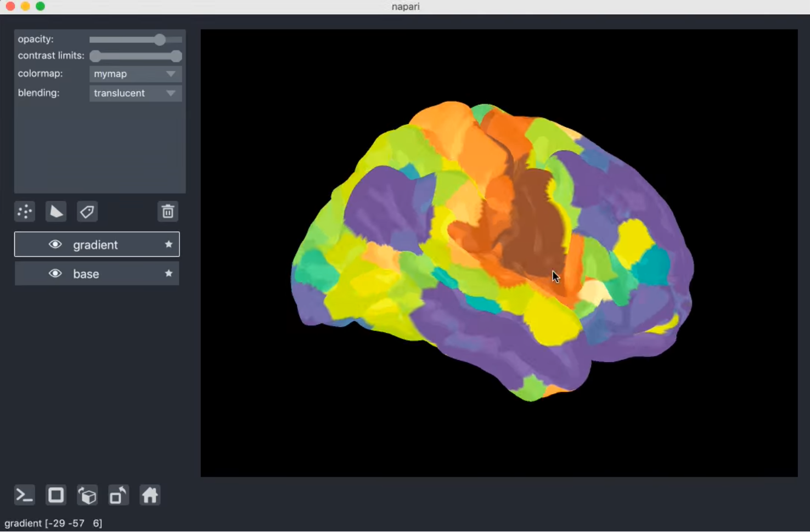Add a new Points layer
The height and width of the screenshot is (532, 810).
pos(24,211)
